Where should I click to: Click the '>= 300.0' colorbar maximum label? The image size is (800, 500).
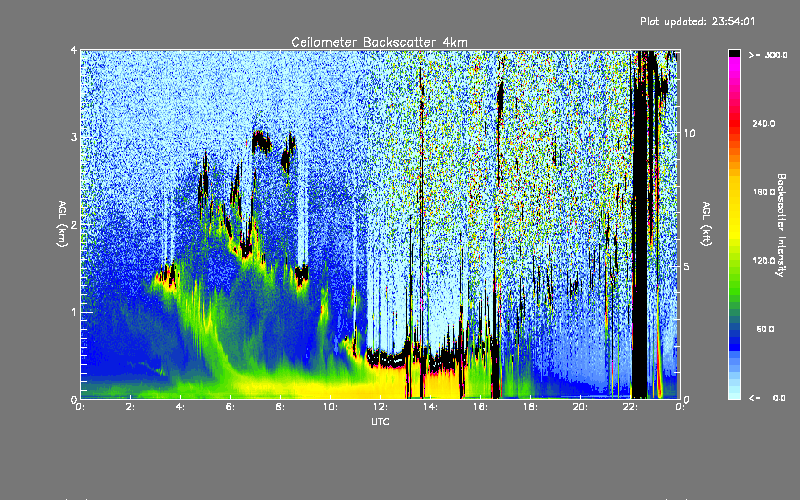pos(768,55)
